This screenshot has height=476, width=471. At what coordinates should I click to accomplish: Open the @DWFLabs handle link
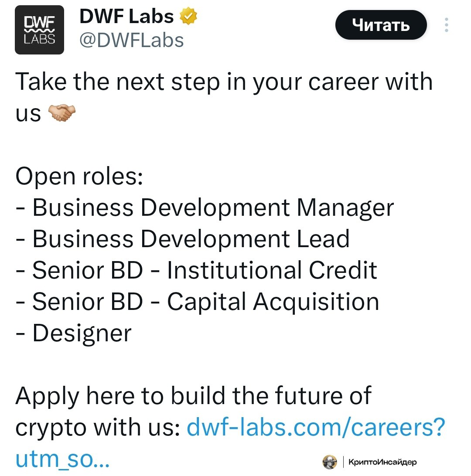click(132, 41)
